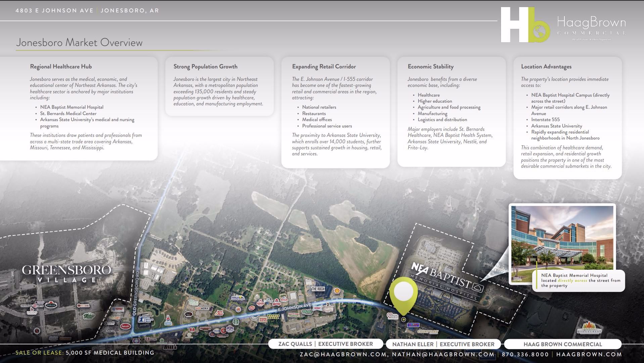Image resolution: width=644 pixels, height=363 pixels.
Task: Click the Higher education bullet
Action: coord(435,101)
